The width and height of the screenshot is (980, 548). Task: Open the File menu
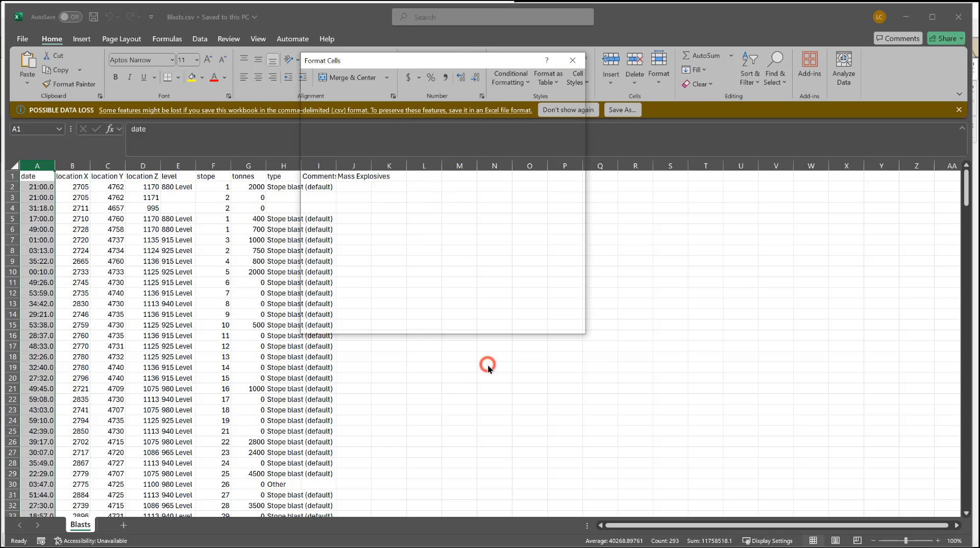pyautogui.click(x=22, y=39)
